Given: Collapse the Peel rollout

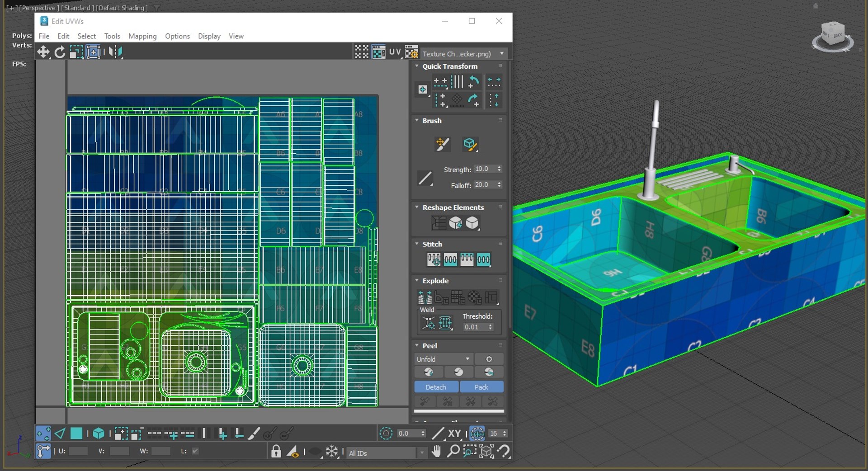Looking at the screenshot, I should coord(417,345).
